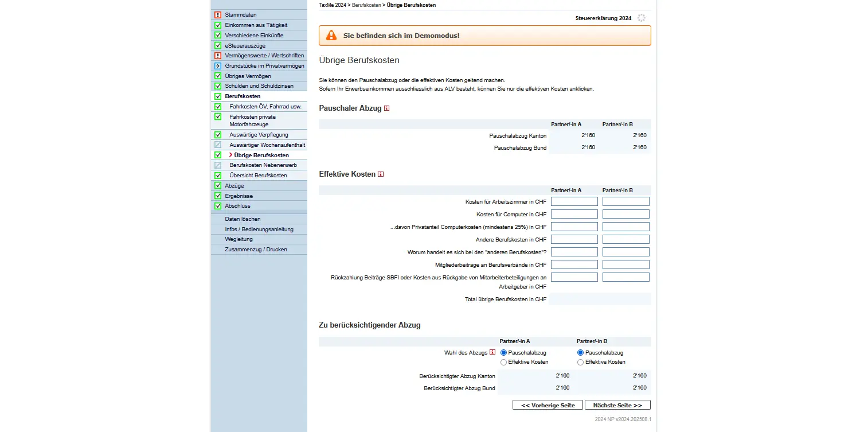This screenshot has height=432, width=868.
Task: Select Effektive Kosten for Partner/-in B
Action: point(580,362)
